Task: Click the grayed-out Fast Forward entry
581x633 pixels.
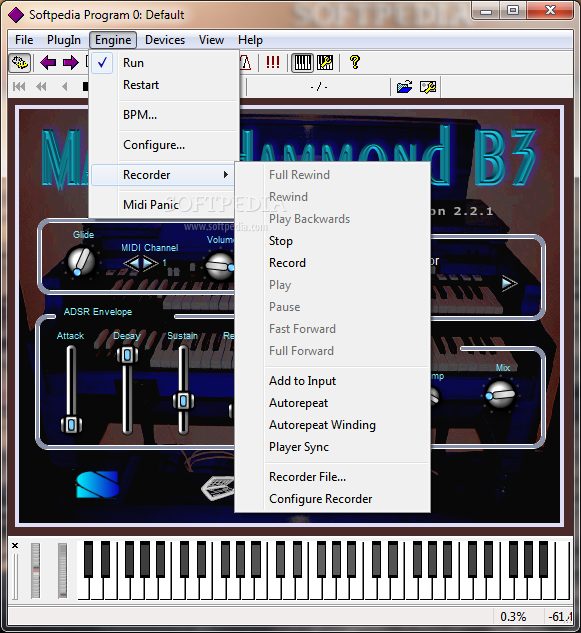Action: (333, 329)
